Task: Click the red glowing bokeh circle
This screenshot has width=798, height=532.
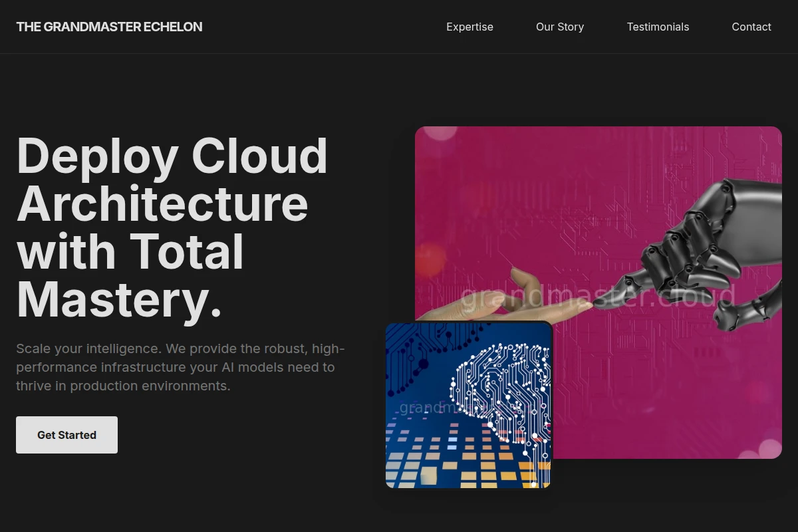Action: point(430,260)
